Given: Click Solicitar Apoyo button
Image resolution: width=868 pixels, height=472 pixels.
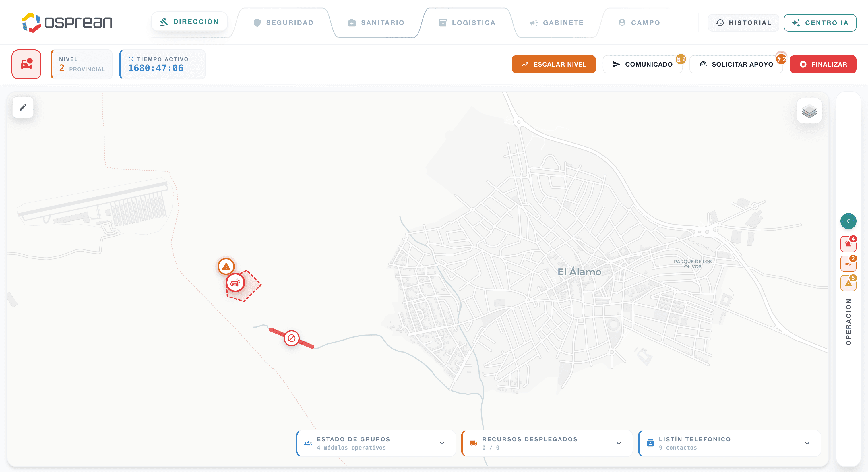Looking at the screenshot, I should 736,64.
